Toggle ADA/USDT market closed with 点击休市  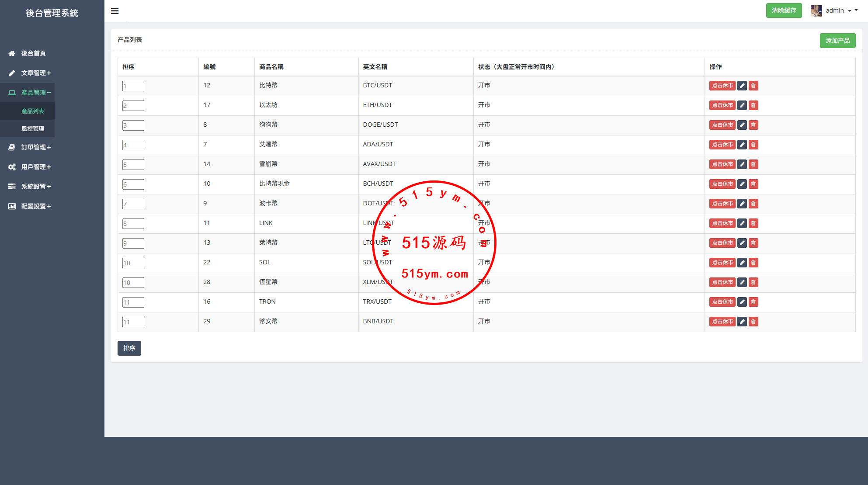[722, 145]
